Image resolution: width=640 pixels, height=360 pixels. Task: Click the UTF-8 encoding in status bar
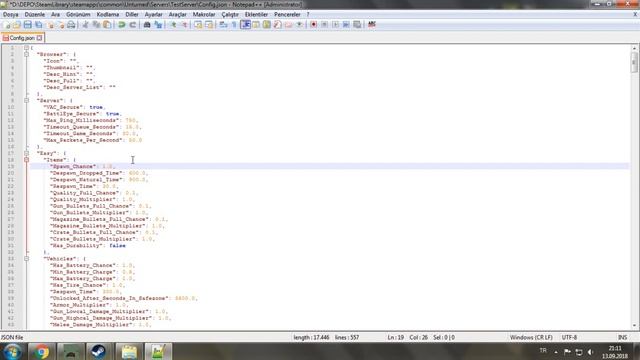tap(569, 338)
